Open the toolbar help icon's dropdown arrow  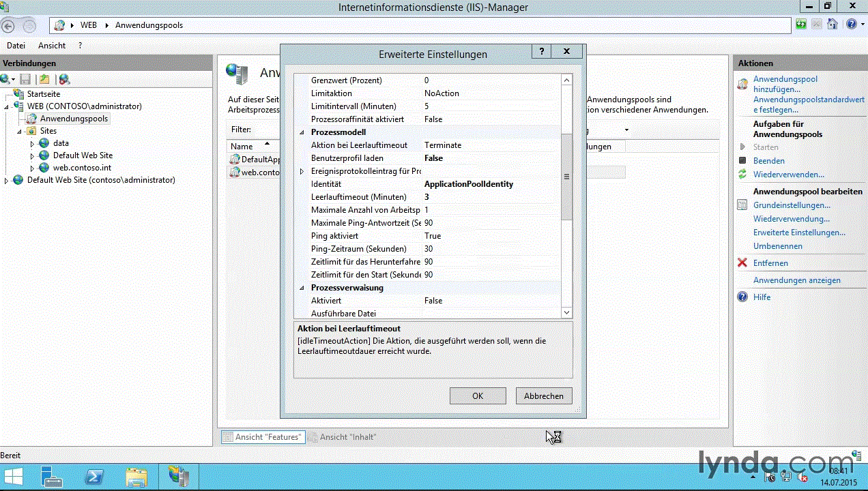point(861,25)
